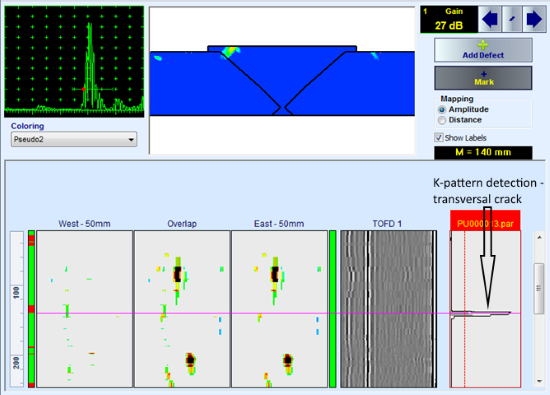Click the green plus on Add Defect
Viewport: 550px width, 395px height.
coord(483,45)
